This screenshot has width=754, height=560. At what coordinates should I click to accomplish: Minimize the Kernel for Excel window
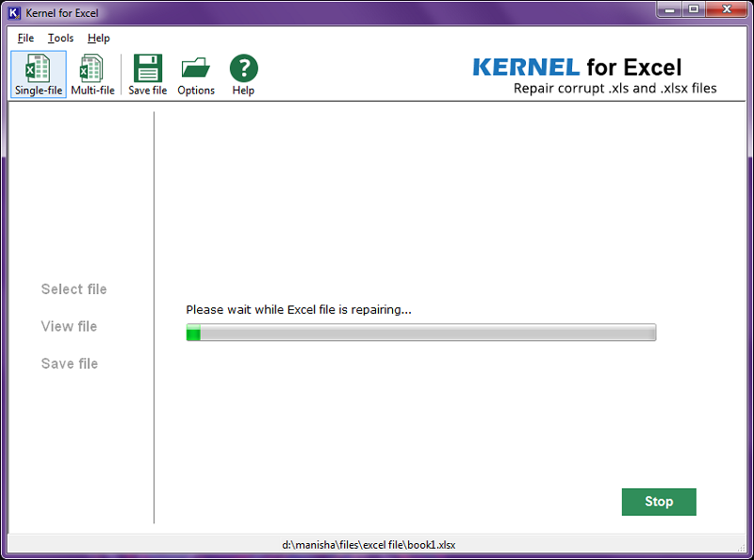[x=669, y=9]
